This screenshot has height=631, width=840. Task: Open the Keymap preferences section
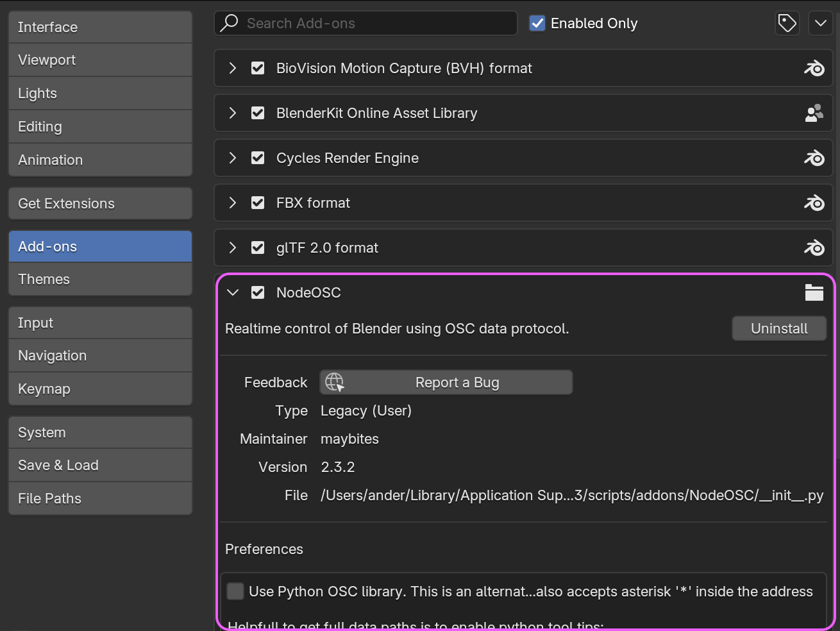100,389
